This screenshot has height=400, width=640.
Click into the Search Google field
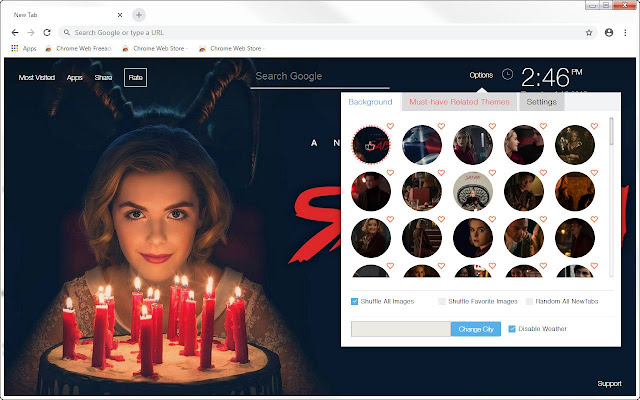(x=320, y=76)
